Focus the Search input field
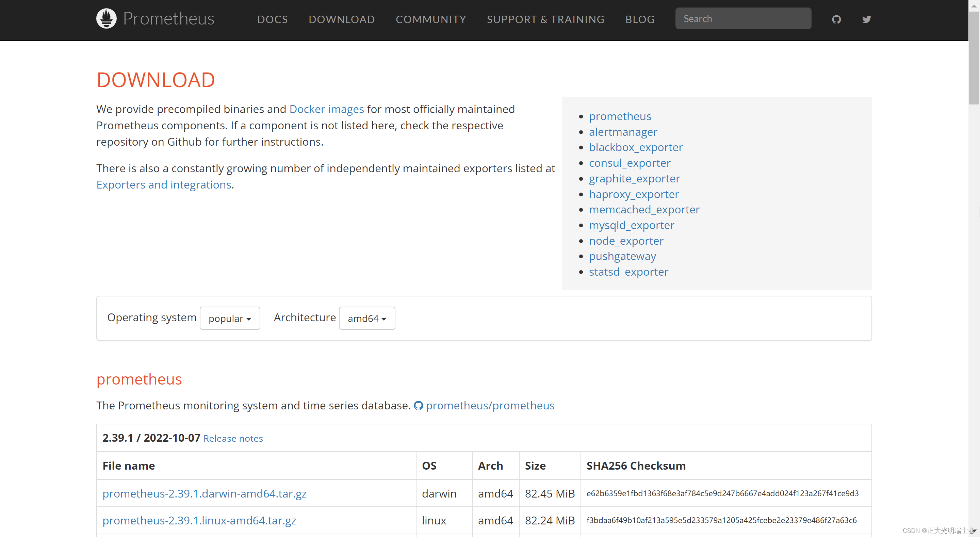 743,19
